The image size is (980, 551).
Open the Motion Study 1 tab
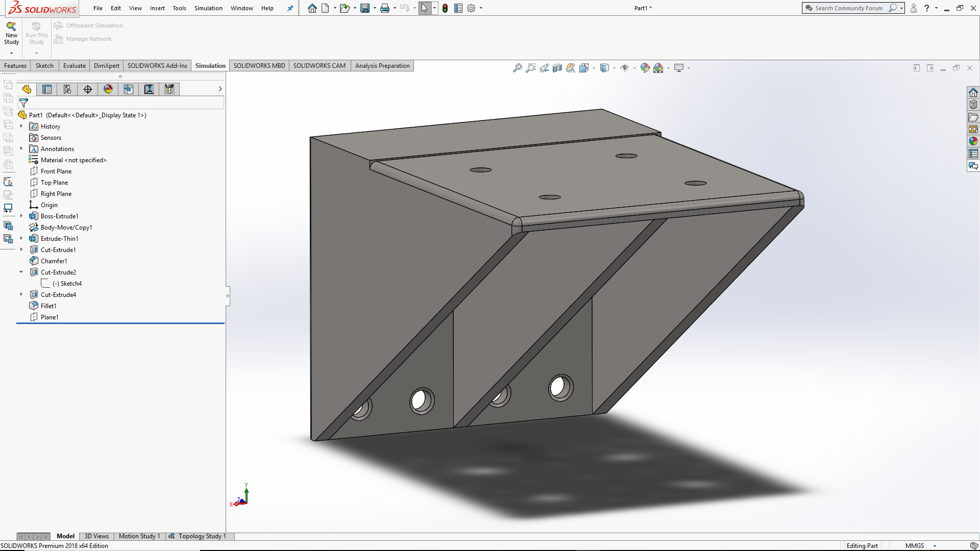[139, 536]
